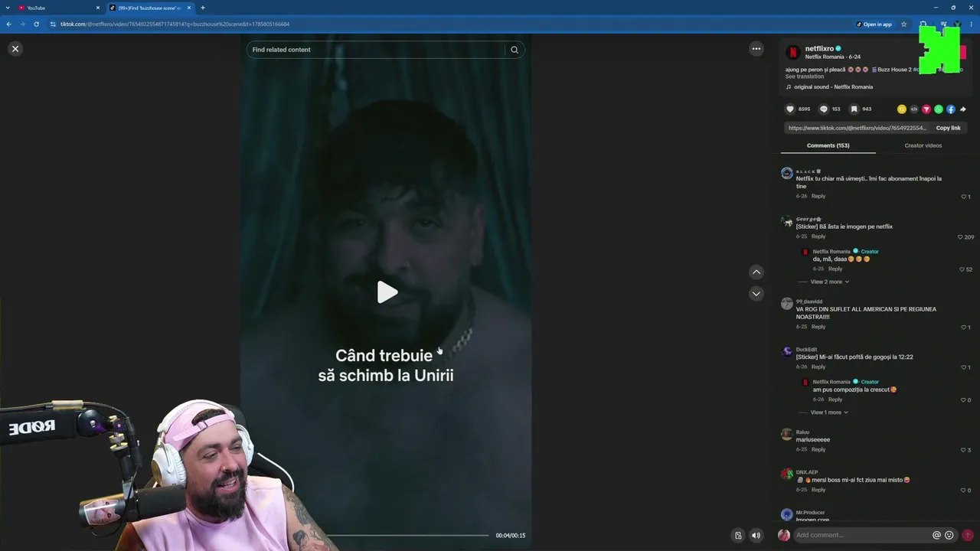Open the tab search dropdown
The image size is (980, 551).
click(7, 8)
